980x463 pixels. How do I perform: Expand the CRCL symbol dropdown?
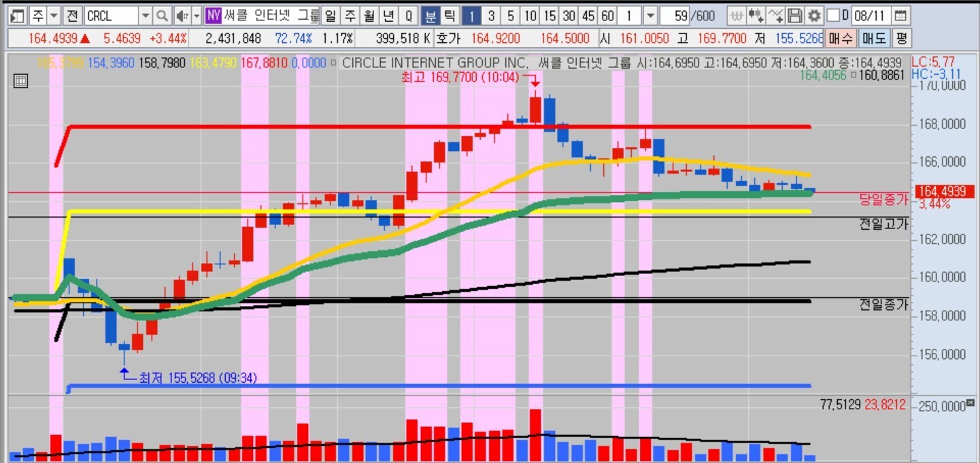pyautogui.click(x=146, y=15)
